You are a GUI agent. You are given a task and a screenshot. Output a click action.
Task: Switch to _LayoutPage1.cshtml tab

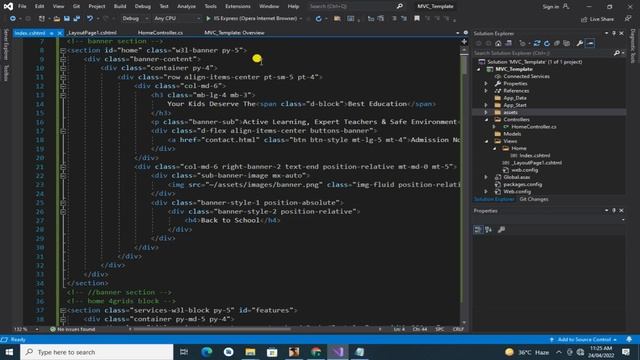point(93,33)
